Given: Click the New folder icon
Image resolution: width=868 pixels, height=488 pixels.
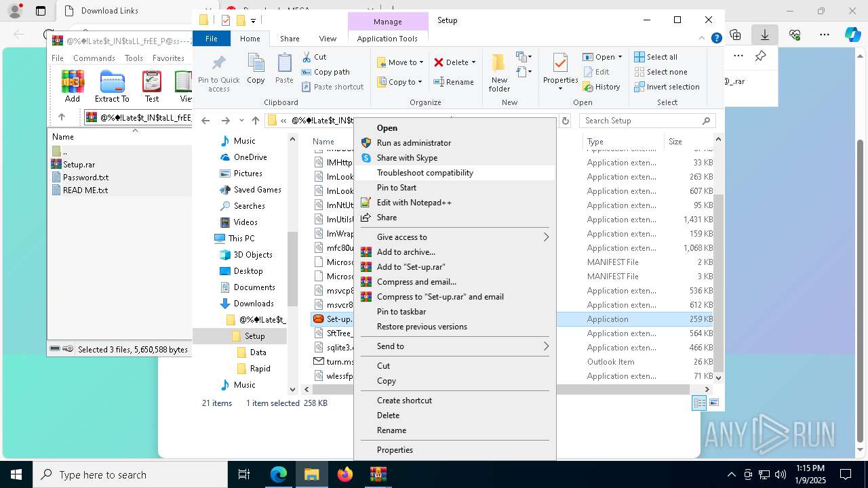Looking at the screenshot, I should (499, 64).
